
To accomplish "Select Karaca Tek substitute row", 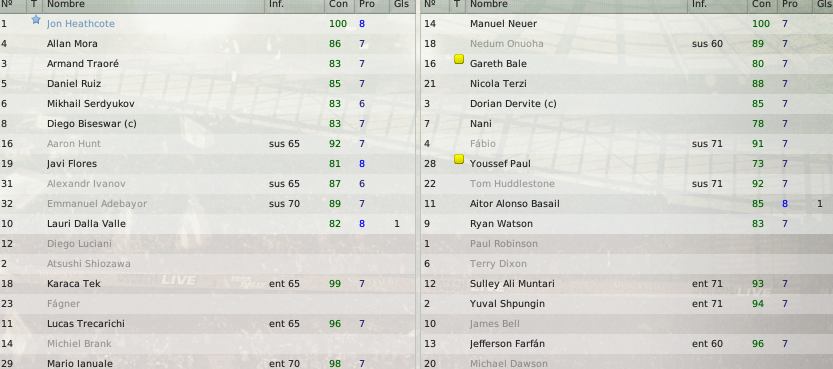I will 207,284.
